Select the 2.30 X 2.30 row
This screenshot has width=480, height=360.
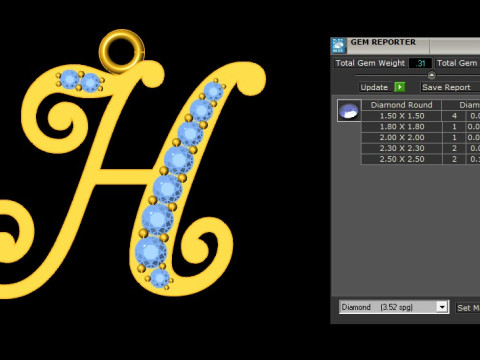[421, 148]
